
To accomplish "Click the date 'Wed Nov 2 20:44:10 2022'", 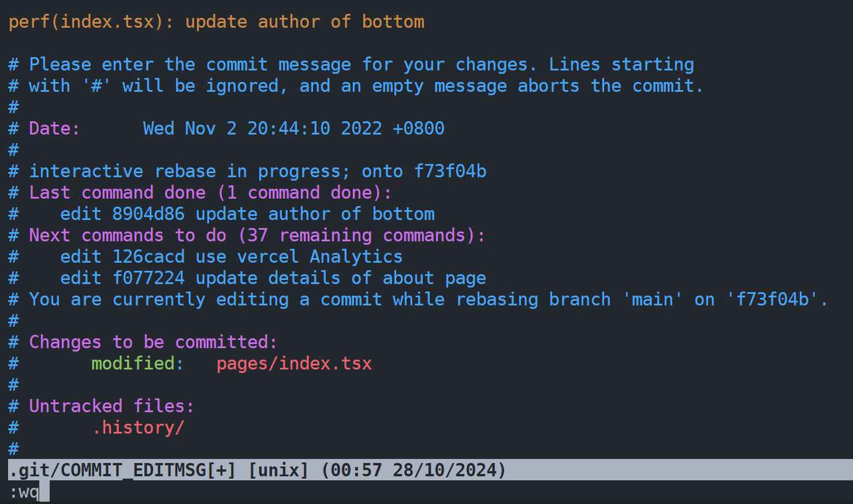I will pyautogui.click(x=263, y=129).
